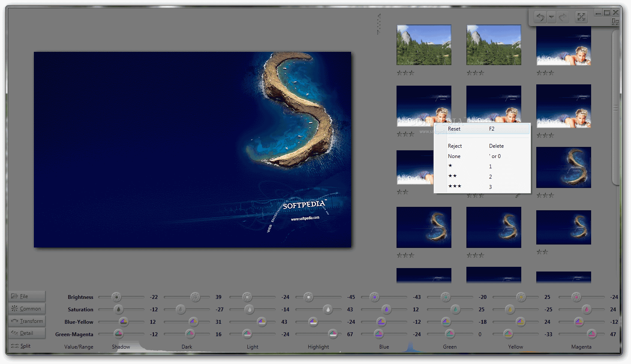631x364 pixels.
Task: Click the Shadow Brightness slider handle
Action: pyautogui.click(x=116, y=297)
